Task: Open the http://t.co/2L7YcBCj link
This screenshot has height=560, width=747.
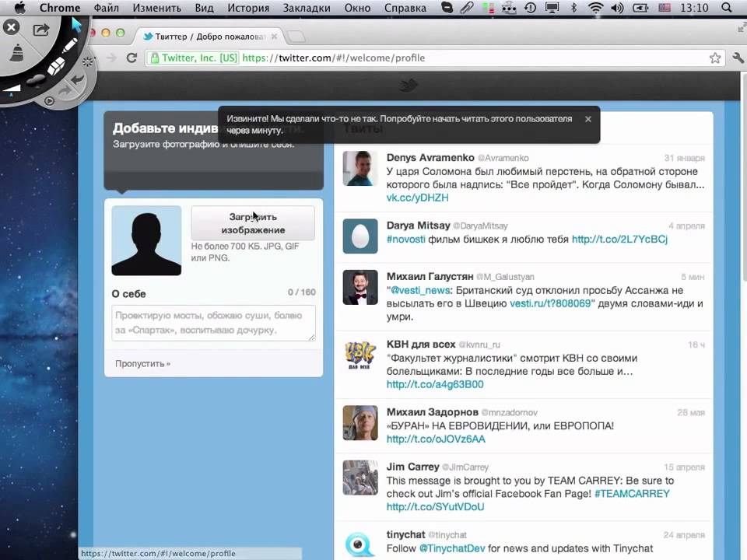Action: point(619,239)
